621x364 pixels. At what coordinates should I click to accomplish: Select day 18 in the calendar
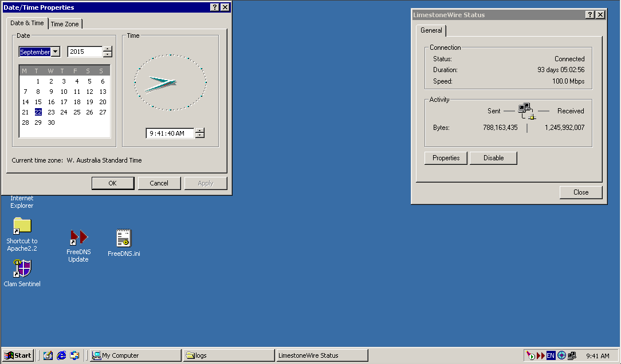77,102
